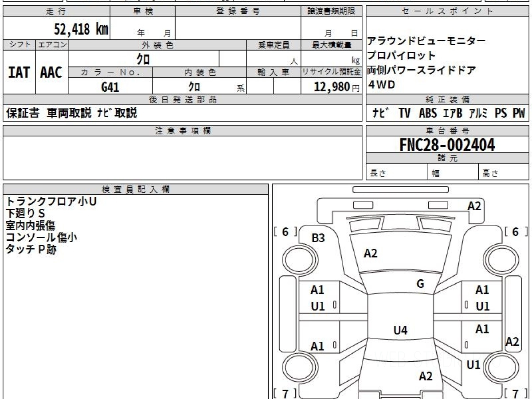Screen dimensions: 532x399
Task: Click the 外装色 header
Action: click(x=157, y=45)
